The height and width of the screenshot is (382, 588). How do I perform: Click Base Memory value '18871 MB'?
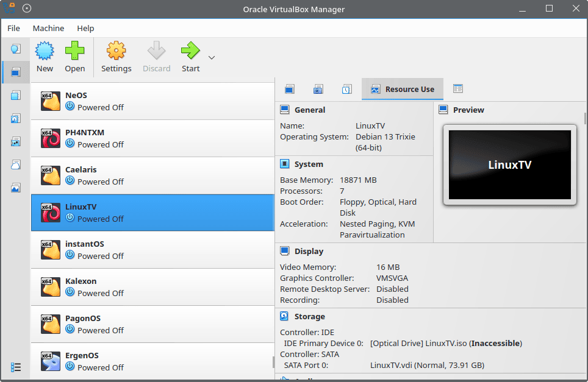358,180
